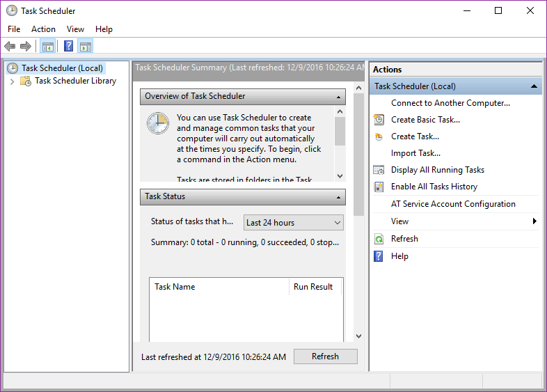Image resolution: width=547 pixels, height=392 pixels.
Task: Click the Forward arrow toolbar icon
Action: [x=26, y=46]
